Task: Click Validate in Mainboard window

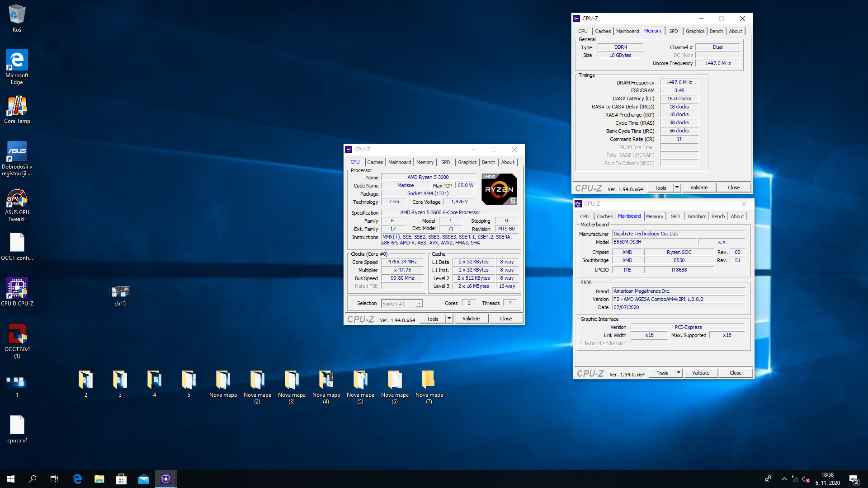Action: tap(701, 373)
